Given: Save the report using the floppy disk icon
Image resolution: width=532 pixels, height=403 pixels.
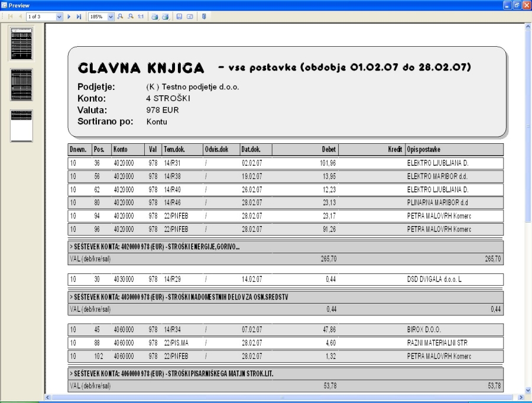Looking at the screenshot, I should point(179,17).
